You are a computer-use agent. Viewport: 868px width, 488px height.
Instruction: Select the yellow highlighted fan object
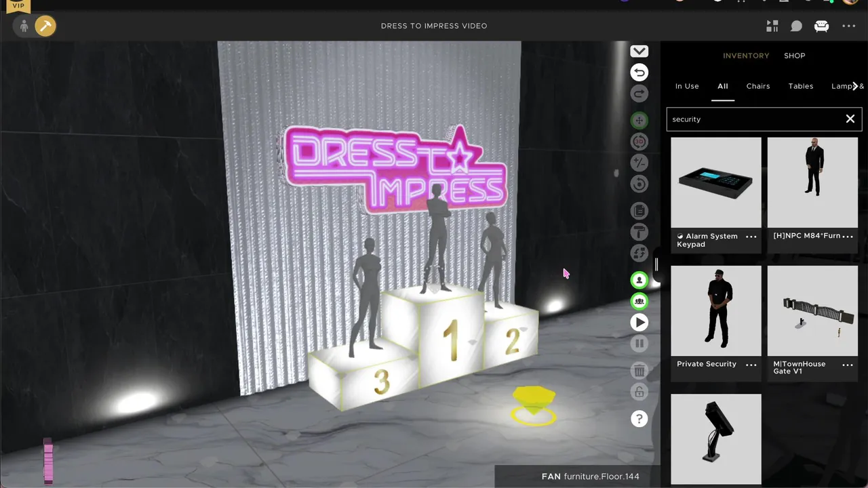click(x=534, y=405)
